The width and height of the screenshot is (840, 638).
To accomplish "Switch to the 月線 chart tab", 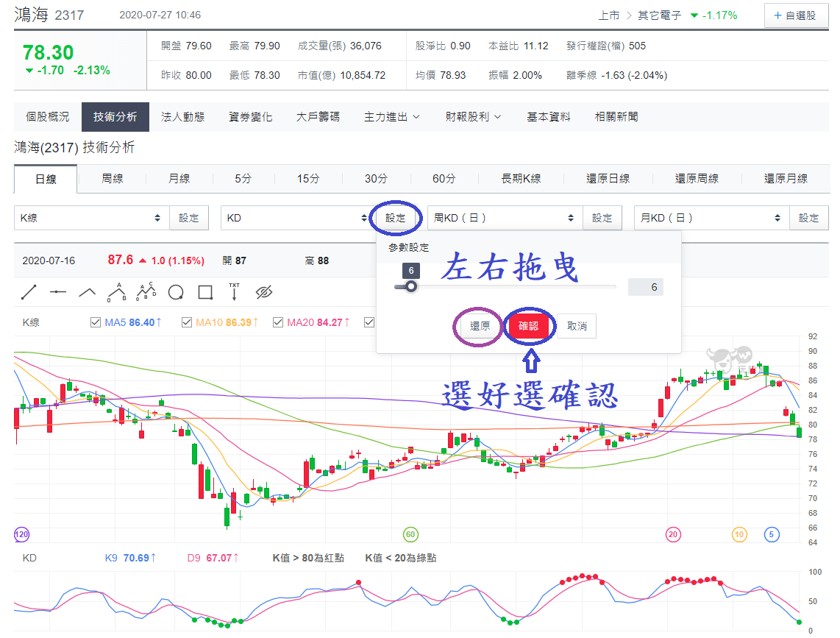I will (179, 179).
